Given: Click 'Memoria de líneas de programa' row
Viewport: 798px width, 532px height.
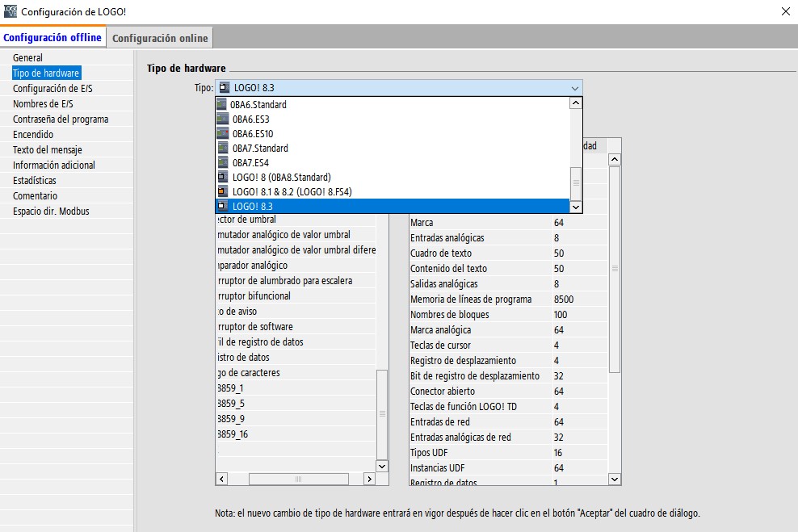Looking at the screenshot, I should 508,299.
